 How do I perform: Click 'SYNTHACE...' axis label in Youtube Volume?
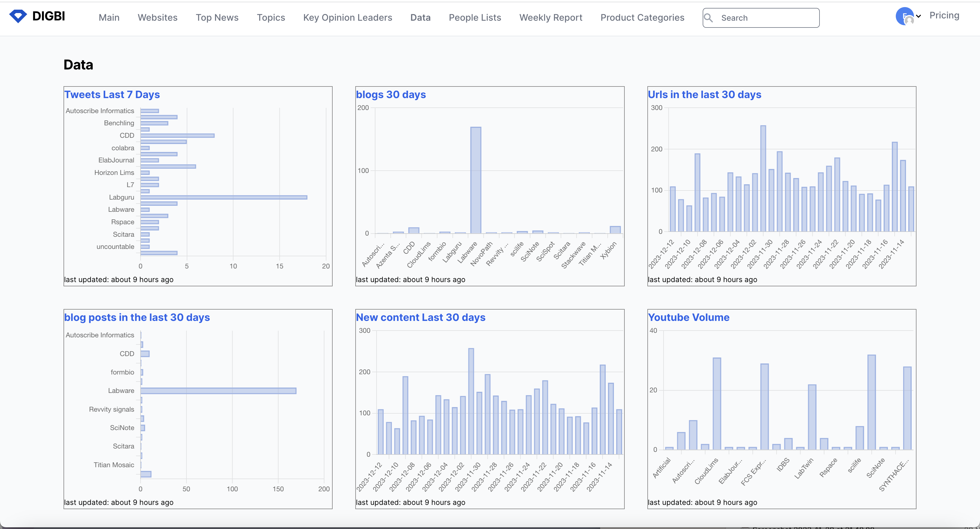click(894, 475)
